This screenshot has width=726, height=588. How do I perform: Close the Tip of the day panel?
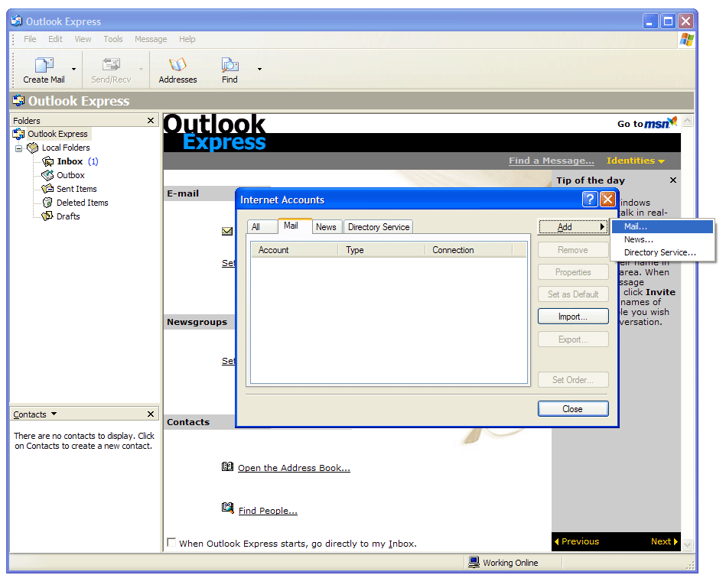click(x=673, y=180)
